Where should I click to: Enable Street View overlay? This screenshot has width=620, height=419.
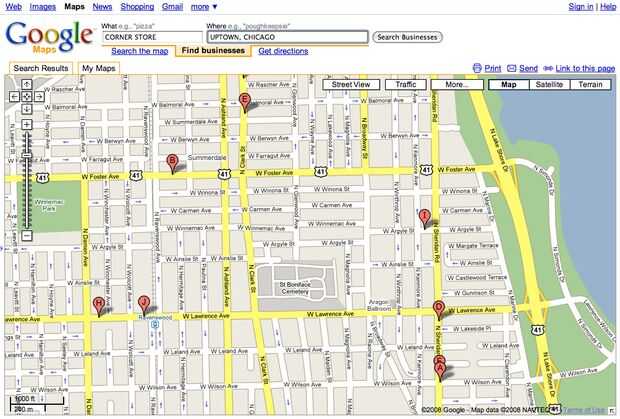pos(351,85)
